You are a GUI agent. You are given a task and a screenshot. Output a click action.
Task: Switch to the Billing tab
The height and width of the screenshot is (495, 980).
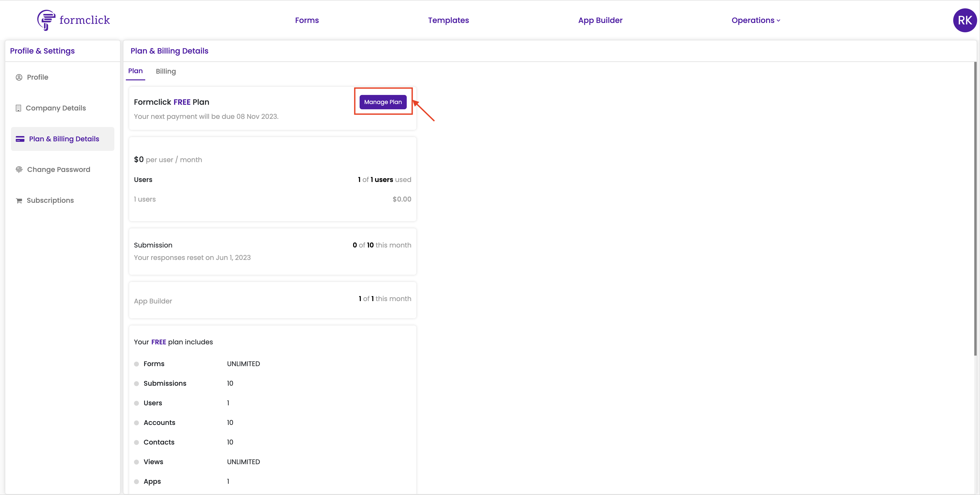pos(166,71)
